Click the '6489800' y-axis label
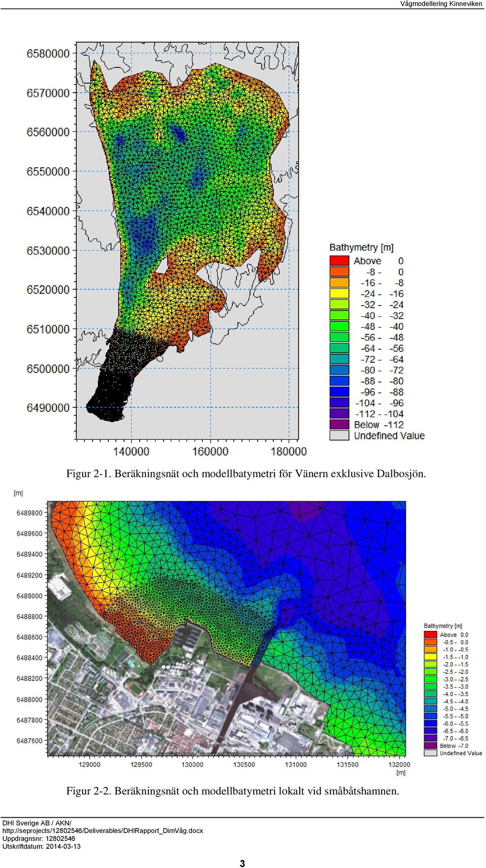 [29, 513]
